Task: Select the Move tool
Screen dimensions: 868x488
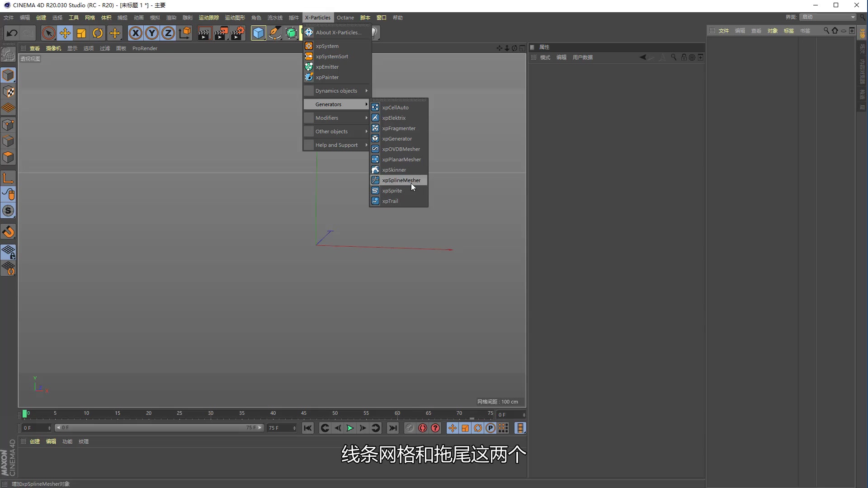Action: coord(65,33)
